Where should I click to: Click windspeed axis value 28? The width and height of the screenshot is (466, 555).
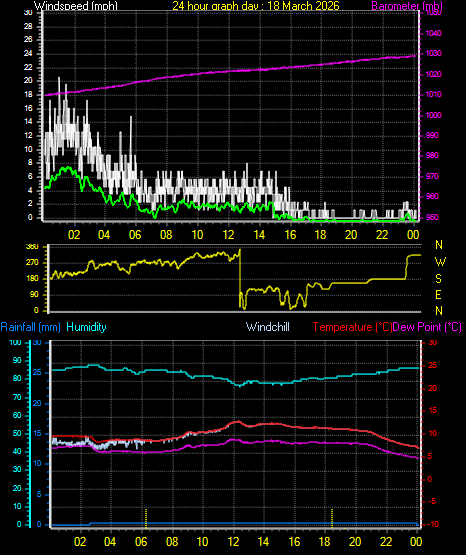[x=28, y=26]
